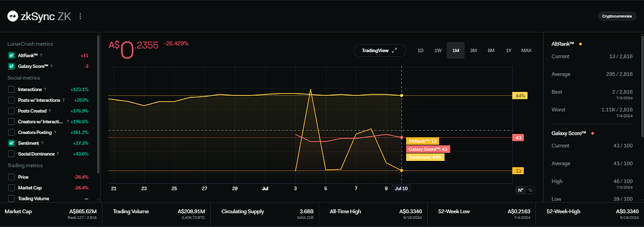Click the AltRank Average 295 / 2,816 value
Image resolution: width=644 pixels, height=227 pixels.
click(x=620, y=74)
